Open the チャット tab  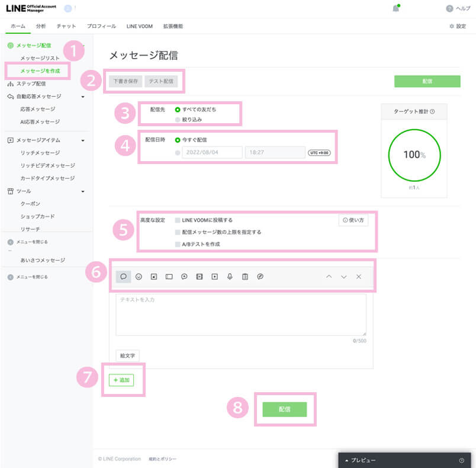click(x=66, y=26)
